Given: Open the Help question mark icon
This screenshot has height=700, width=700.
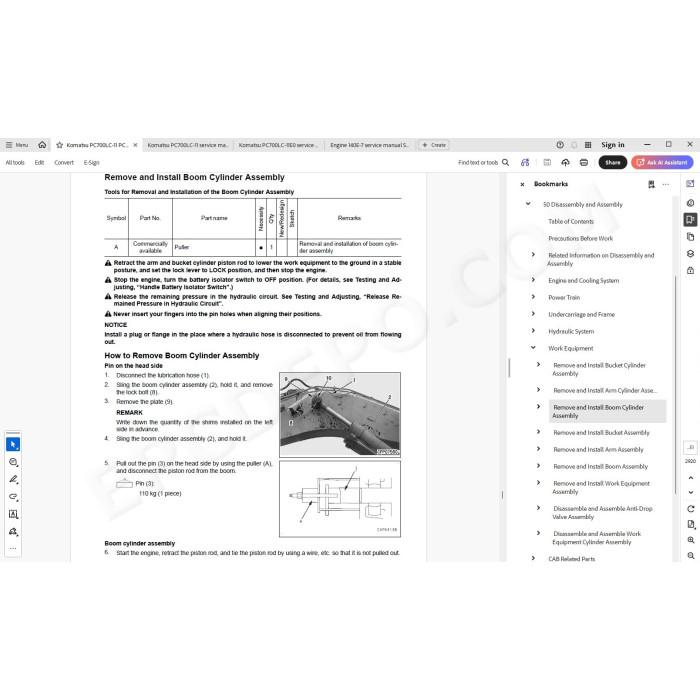Looking at the screenshot, I should 560,145.
